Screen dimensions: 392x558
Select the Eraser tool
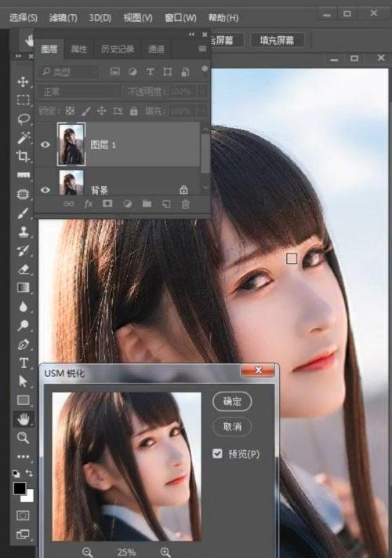coord(24,269)
